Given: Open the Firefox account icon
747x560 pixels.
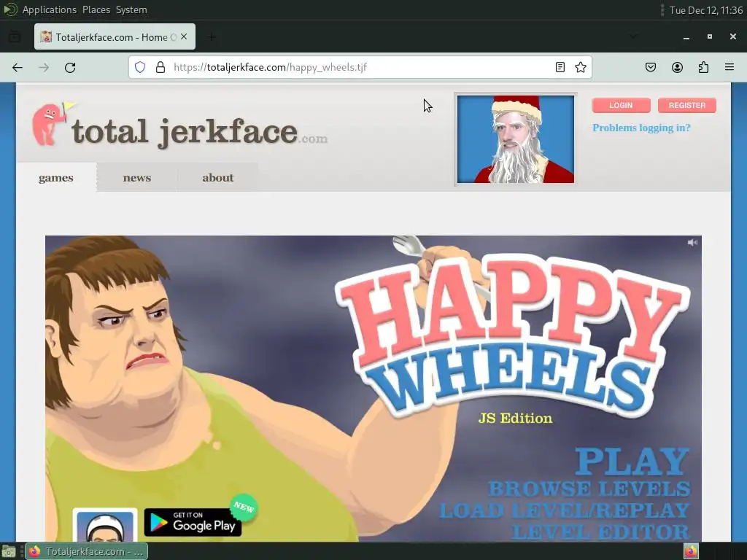Looking at the screenshot, I should pos(677,67).
